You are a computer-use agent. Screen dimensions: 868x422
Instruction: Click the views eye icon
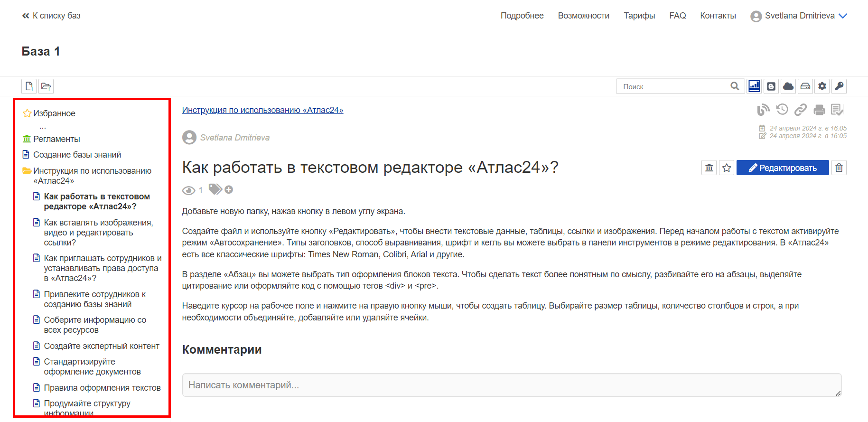click(x=188, y=190)
